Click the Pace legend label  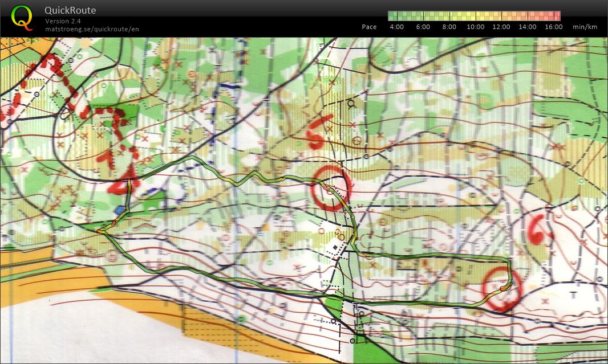pos(369,27)
